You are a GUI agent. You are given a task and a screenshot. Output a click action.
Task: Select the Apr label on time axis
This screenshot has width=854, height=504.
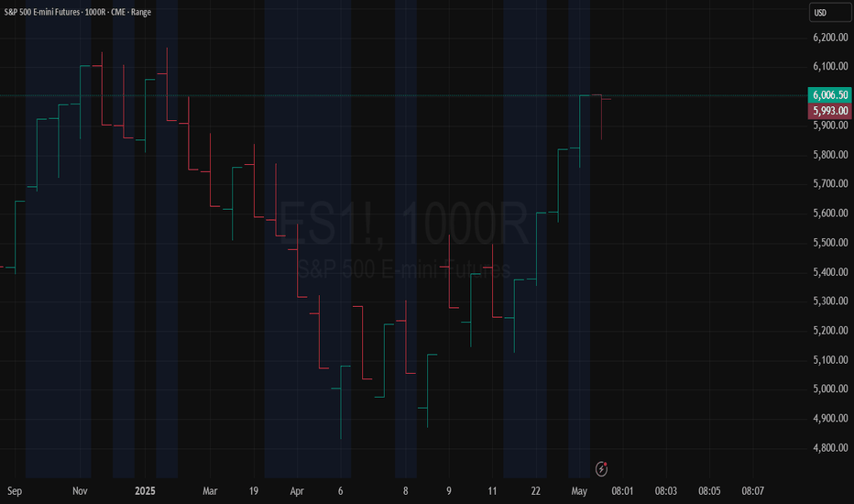(297, 491)
